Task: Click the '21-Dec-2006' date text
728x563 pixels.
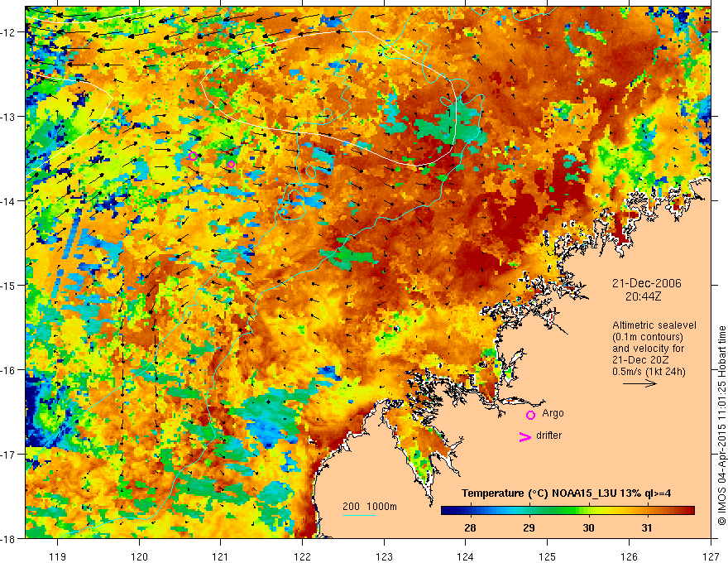Action: click(x=646, y=283)
